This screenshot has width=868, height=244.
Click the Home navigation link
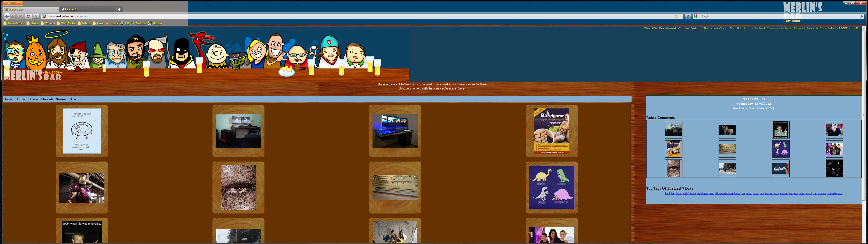(749, 28)
